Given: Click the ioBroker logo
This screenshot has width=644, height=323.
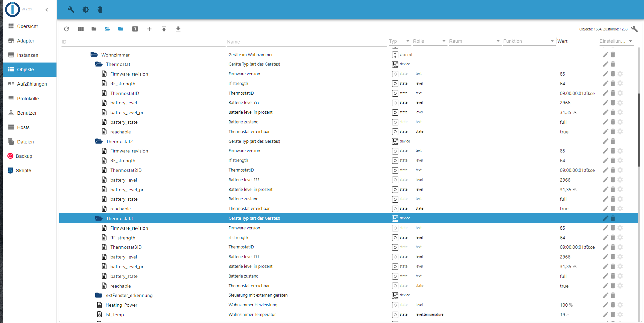Looking at the screenshot, I should point(13,9).
